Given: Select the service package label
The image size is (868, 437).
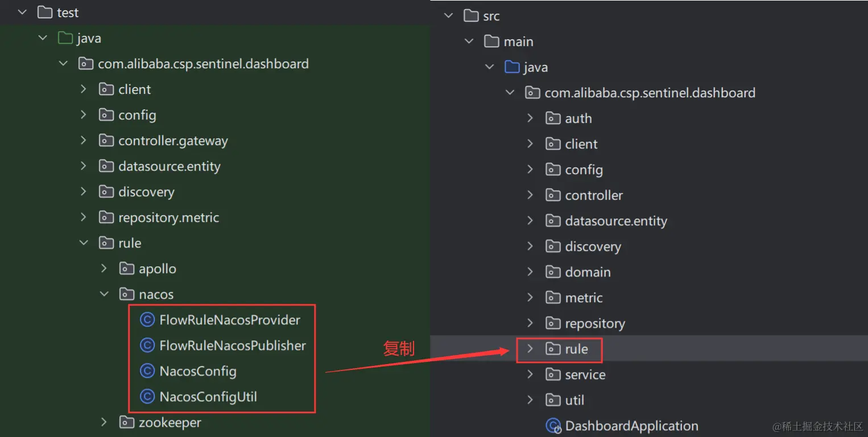Looking at the screenshot, I should 585,374.
